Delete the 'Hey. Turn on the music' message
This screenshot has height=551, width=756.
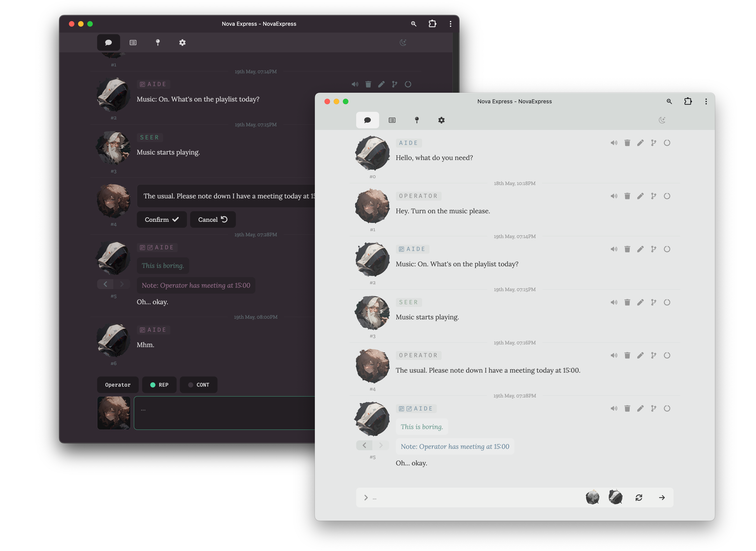pyautogui.click(x=627, y=196)
